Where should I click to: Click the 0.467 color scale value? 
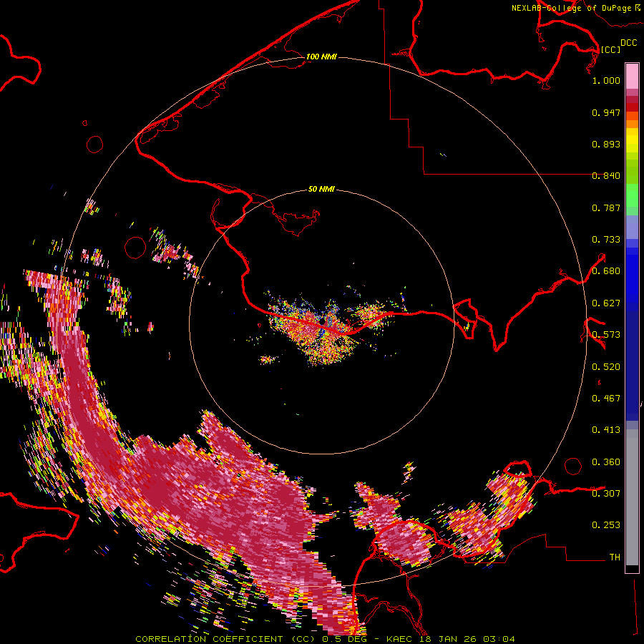tap(606, 399)
